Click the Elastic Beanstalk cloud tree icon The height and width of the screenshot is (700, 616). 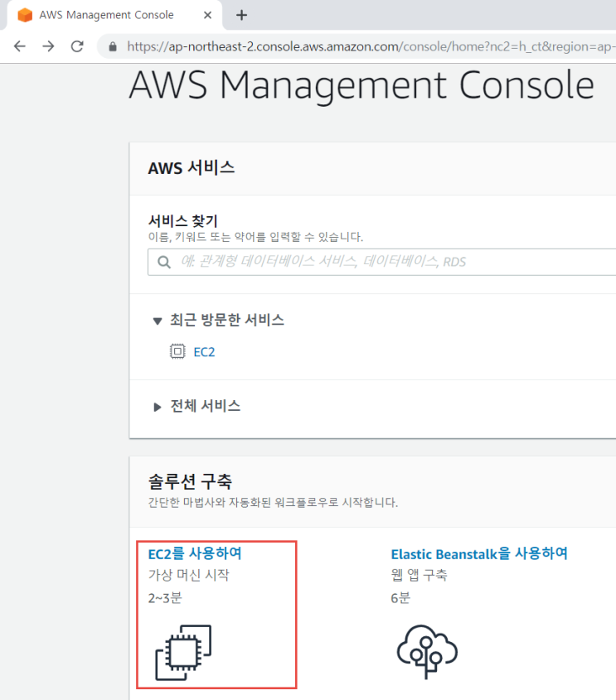pyautogui.click(x=427, y=651)
